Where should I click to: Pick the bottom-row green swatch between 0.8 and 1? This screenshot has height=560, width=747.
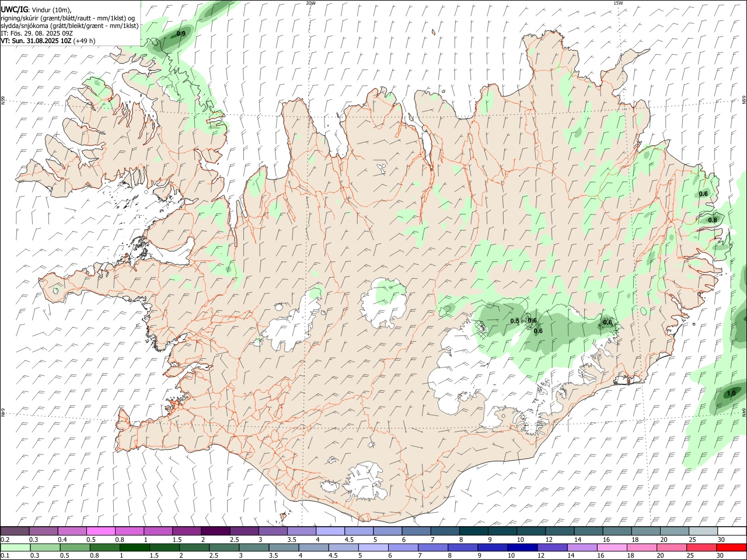104,547
